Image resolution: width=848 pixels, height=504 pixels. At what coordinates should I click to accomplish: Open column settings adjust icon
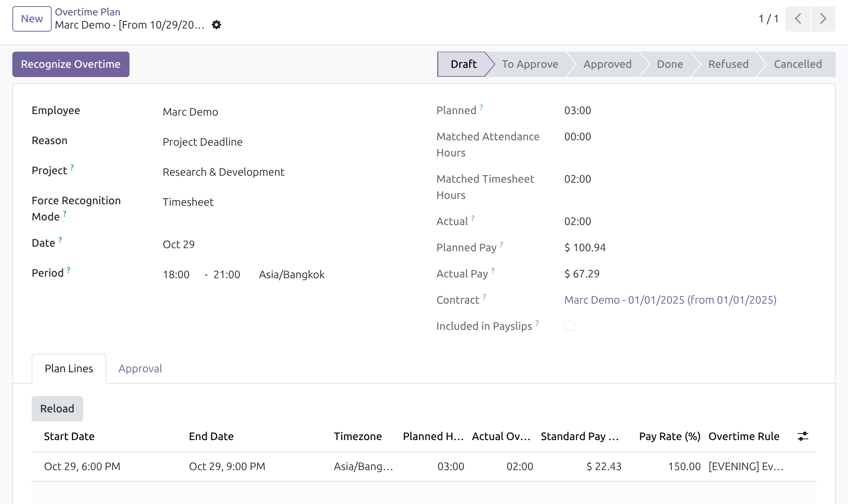(803, 436)
